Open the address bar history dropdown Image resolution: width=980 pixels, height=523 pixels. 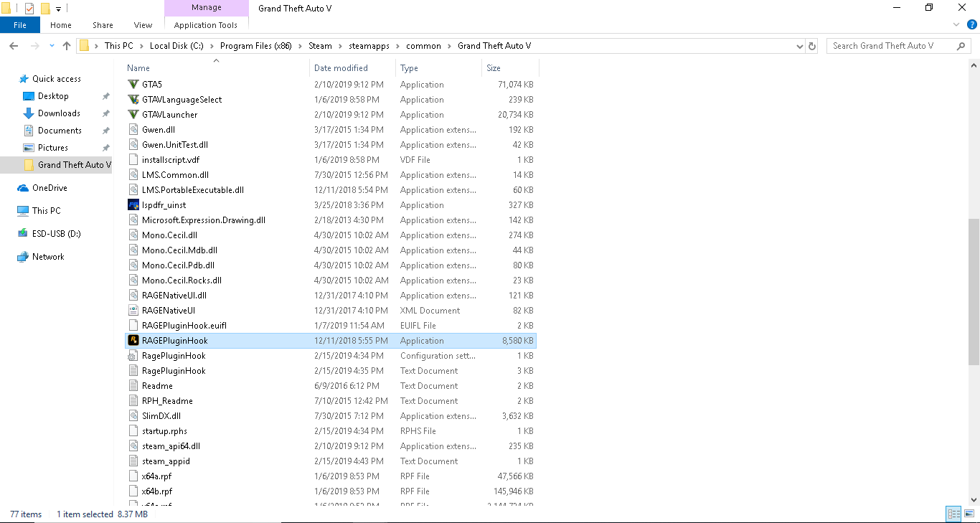pyautogui.click(x=800, y=46)
